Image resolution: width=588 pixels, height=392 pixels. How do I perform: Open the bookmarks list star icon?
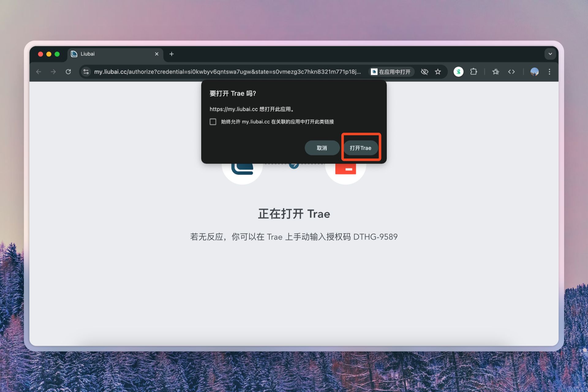click(x=496, y=72)
